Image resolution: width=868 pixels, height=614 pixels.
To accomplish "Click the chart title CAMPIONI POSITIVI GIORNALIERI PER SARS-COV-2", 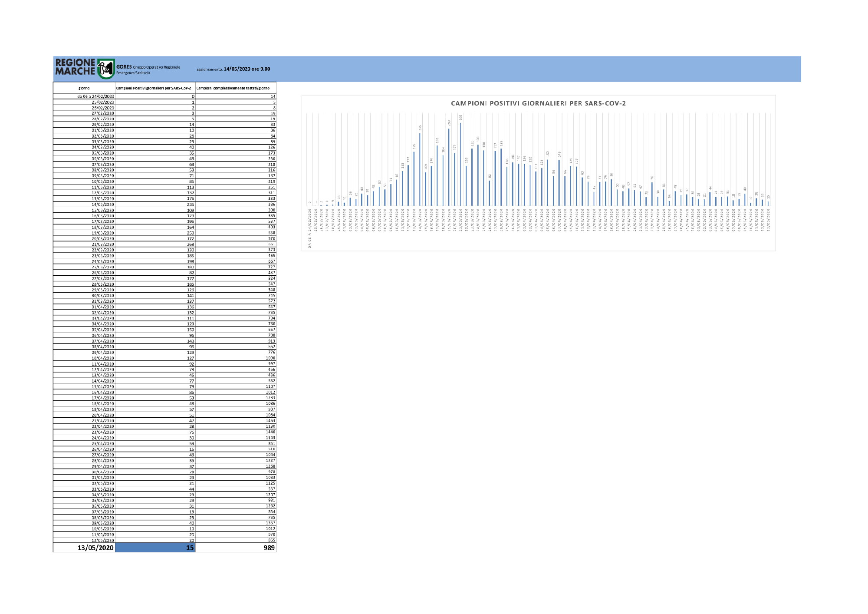I will 538,103.
